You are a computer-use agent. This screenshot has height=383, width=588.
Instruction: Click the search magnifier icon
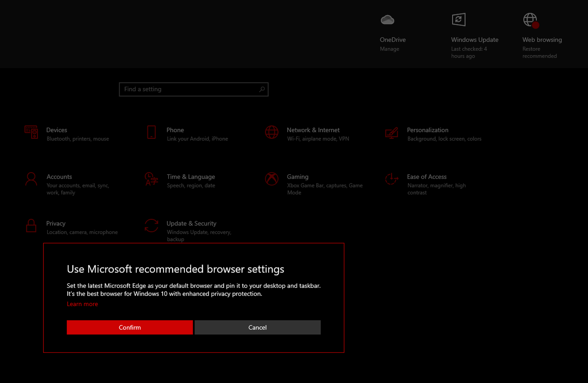[262, 89]
